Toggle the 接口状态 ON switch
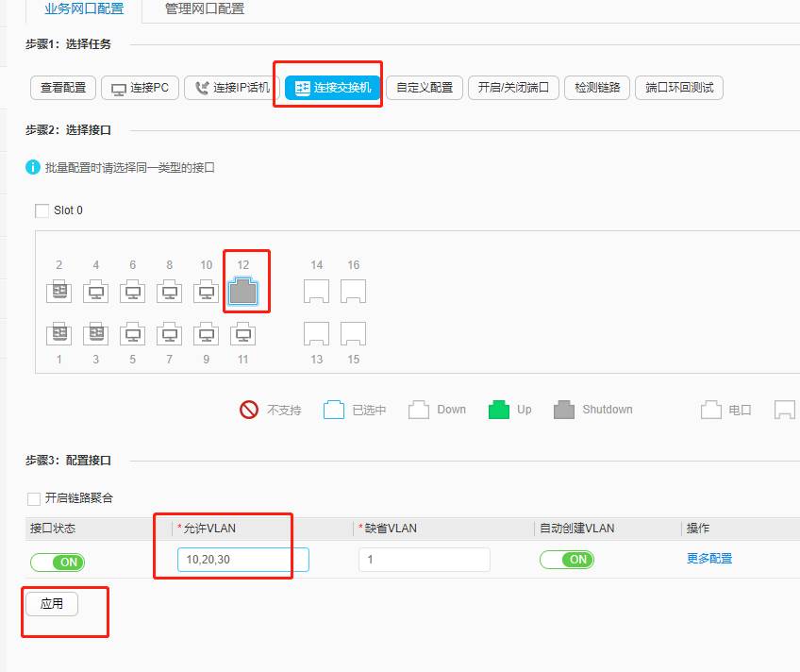Viewport: 800px width, 672px height. [58, 563]
